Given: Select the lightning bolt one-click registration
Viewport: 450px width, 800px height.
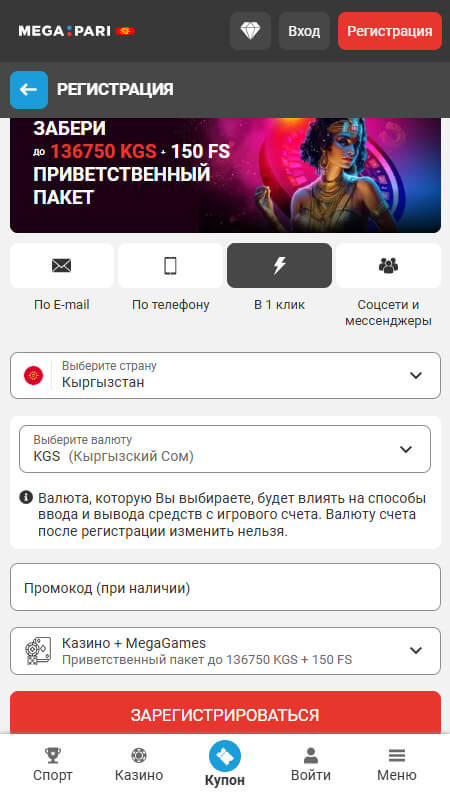Looking at the screenshot, I should click(280, 265).
